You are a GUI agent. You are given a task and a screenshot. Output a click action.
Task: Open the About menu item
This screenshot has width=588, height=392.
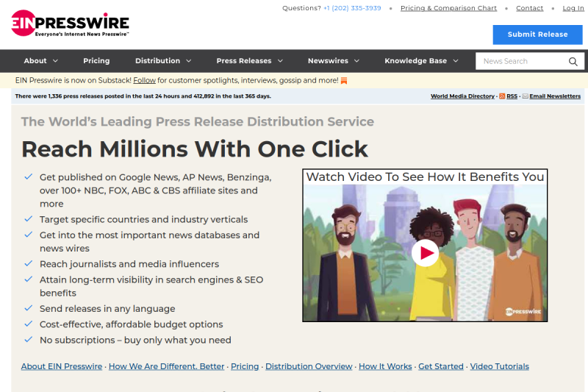[35, 61]
